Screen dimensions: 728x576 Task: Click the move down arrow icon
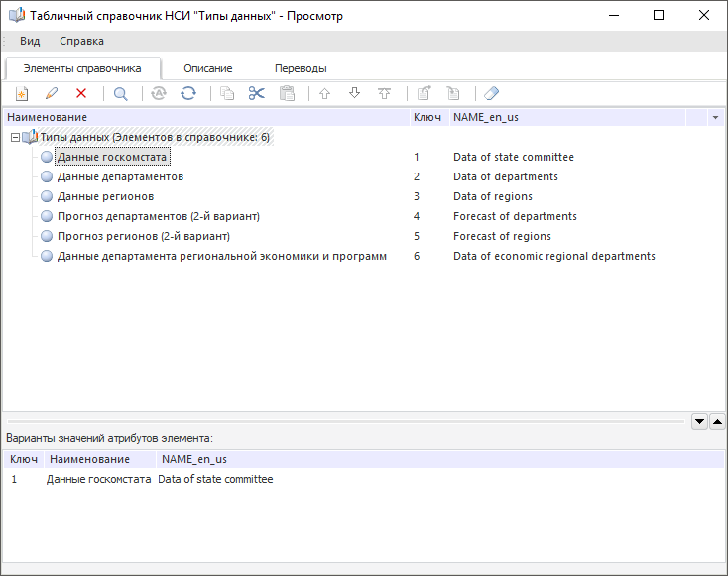354,94
